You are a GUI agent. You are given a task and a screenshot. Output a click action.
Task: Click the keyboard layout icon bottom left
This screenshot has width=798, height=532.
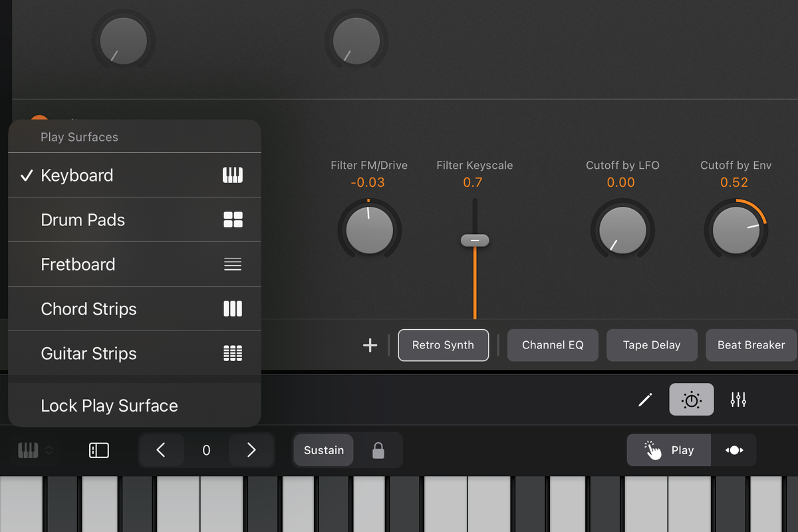tap(27, 450)
